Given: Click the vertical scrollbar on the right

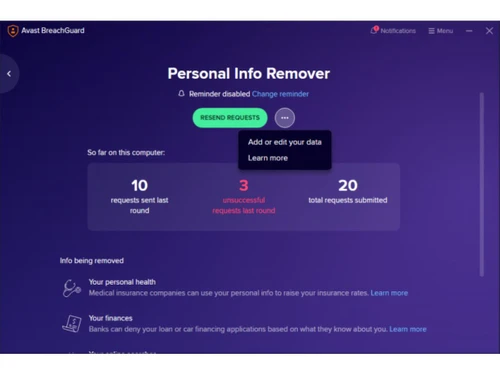Looking at the screenshot, I should pyautogui.click(x=481, y=185).
